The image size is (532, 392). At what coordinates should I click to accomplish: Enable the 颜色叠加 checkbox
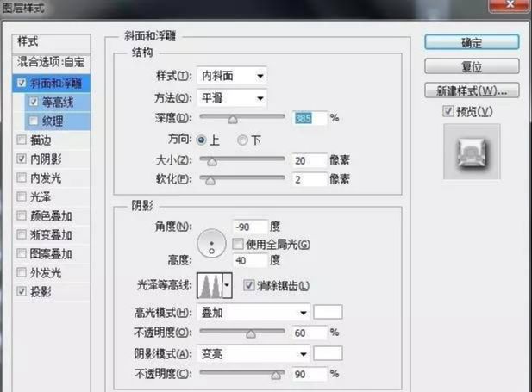pyautogui.click(x=22, y=215)
